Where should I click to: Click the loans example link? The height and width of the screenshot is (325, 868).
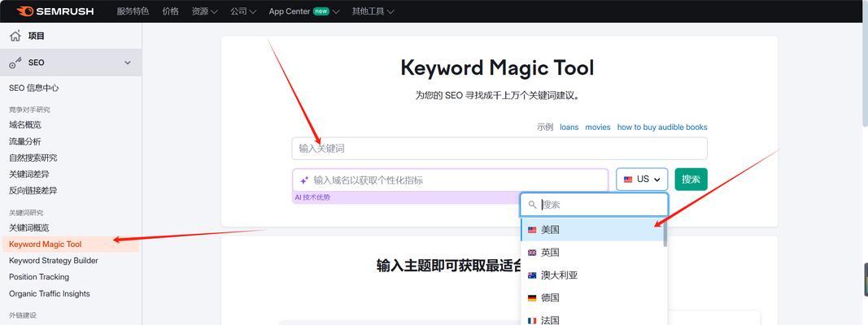coord(569,127)
